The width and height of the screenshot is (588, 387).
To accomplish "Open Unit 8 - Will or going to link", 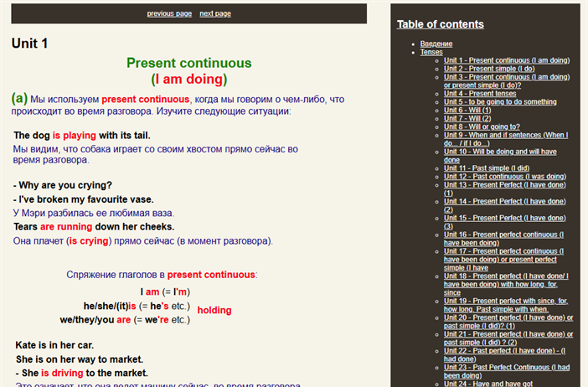I will [482, 126].
